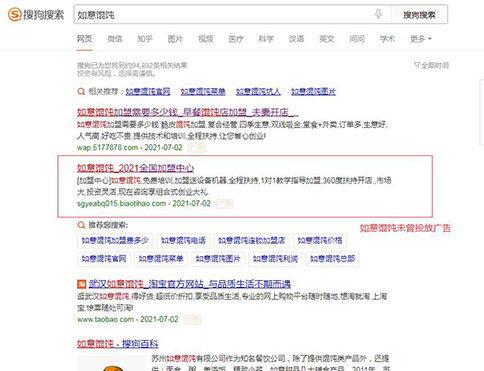Select suggestion 如意馄饨加盟费多少
The height and width of the screenshot is (371, 484).
[115, 241]
